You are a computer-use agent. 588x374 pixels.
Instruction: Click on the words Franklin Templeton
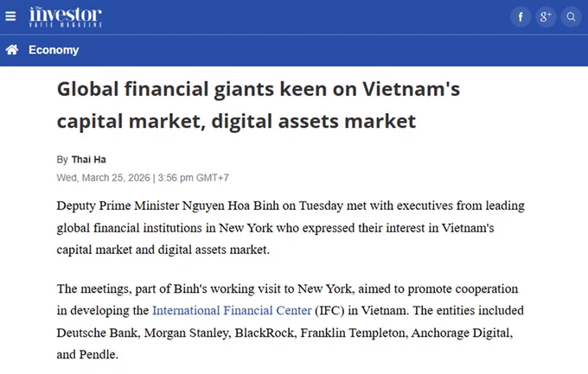coord(353,333)
